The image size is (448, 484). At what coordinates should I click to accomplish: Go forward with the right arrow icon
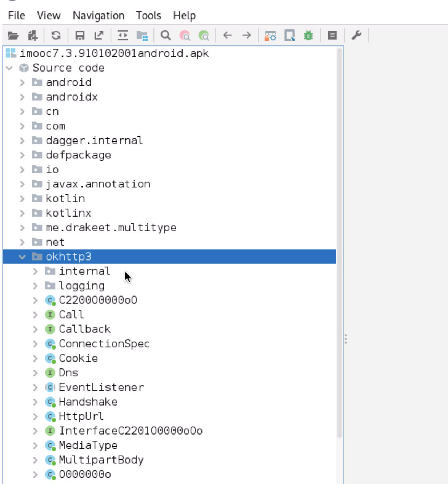coord(247,35)
